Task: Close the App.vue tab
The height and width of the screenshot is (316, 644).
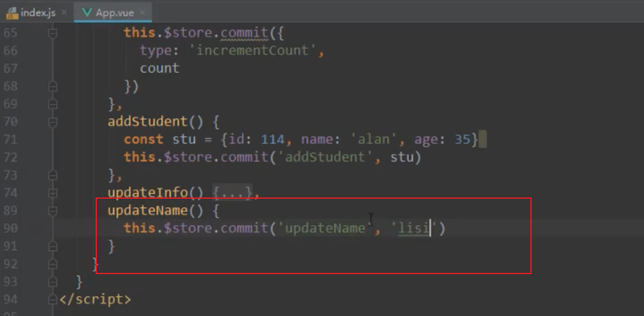Action: coord(142,13)
